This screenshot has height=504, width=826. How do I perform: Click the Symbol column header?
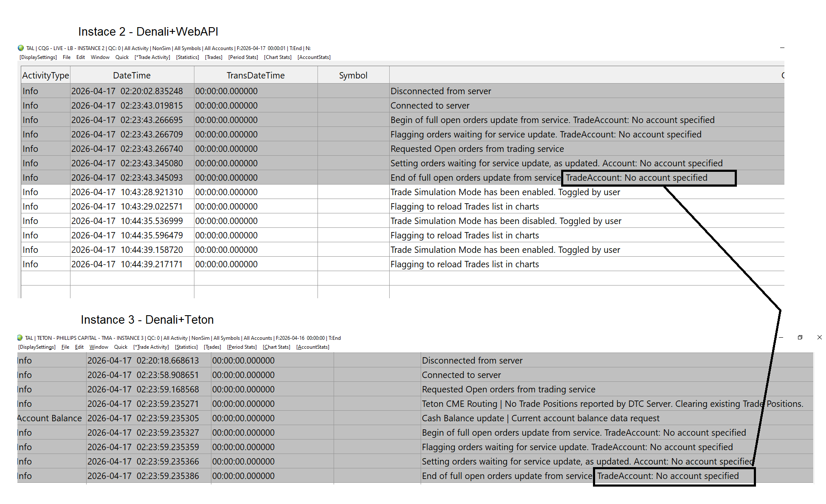point(353,76)
